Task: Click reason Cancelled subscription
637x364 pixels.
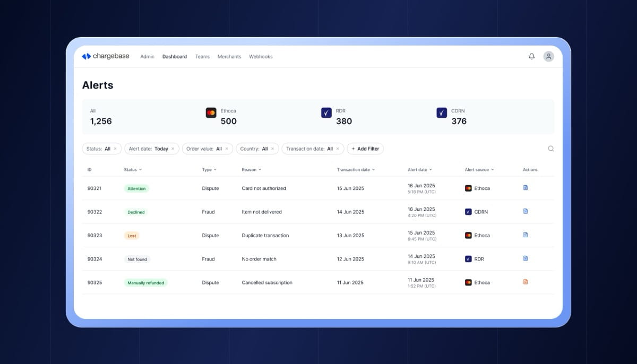Action: coord(267,283)
